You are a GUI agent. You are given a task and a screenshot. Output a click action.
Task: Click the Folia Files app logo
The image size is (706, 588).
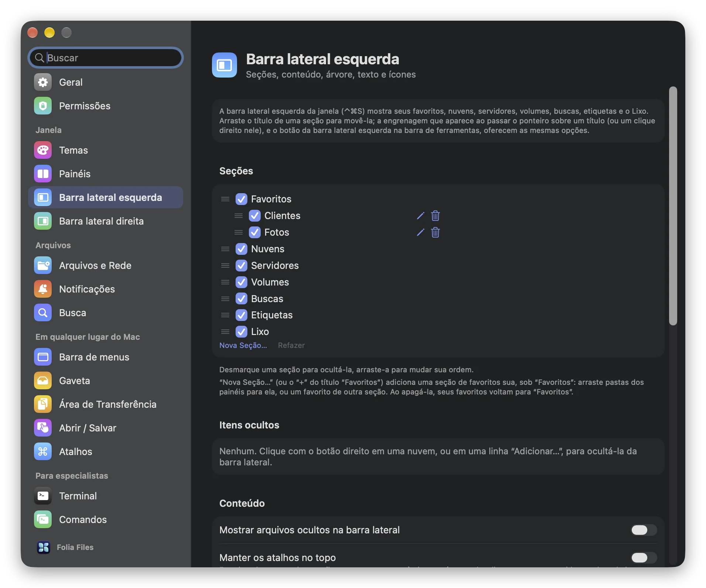(x=43, y=547)
